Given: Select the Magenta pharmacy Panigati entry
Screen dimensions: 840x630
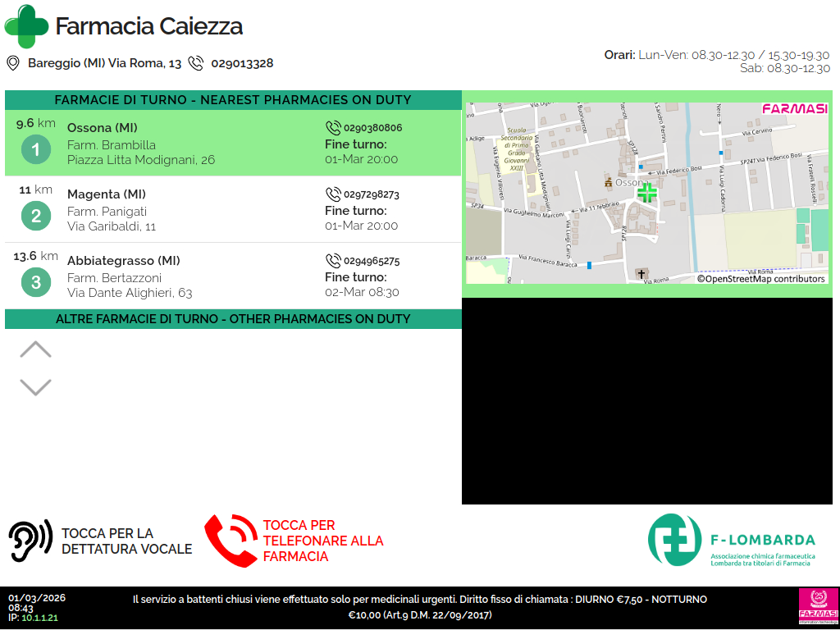Looking at the screenshot, I should [x=164, y=210].
